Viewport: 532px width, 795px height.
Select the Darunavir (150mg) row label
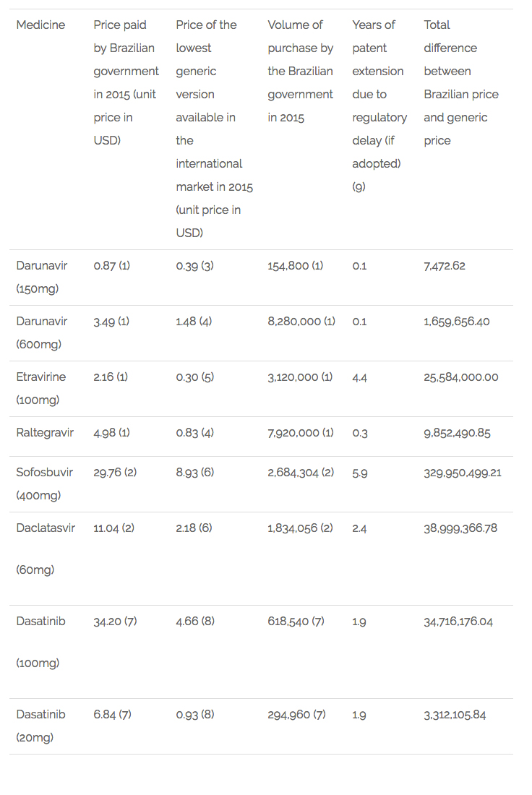click(42, 277)
